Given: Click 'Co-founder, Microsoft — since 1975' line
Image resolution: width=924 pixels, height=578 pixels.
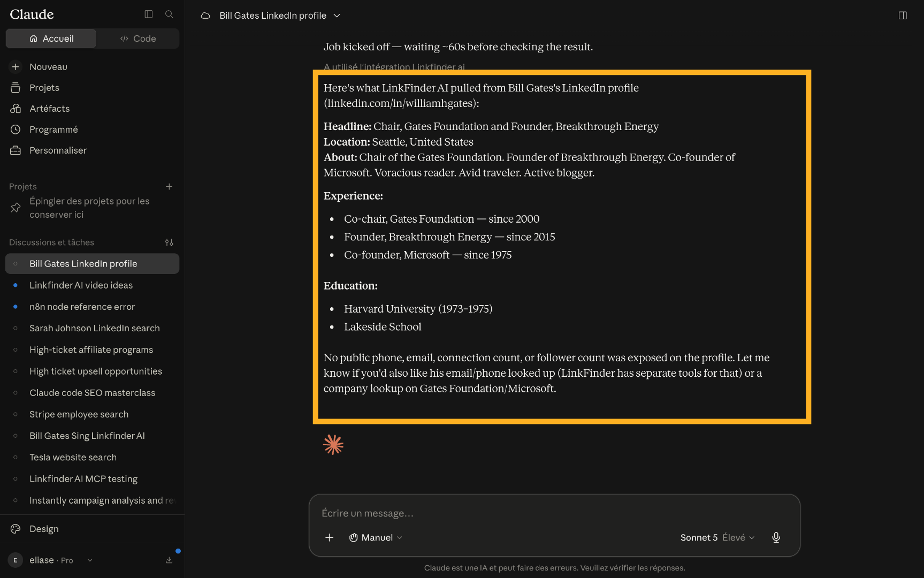Looking at the screenshot, I should [x=427, y=255].
